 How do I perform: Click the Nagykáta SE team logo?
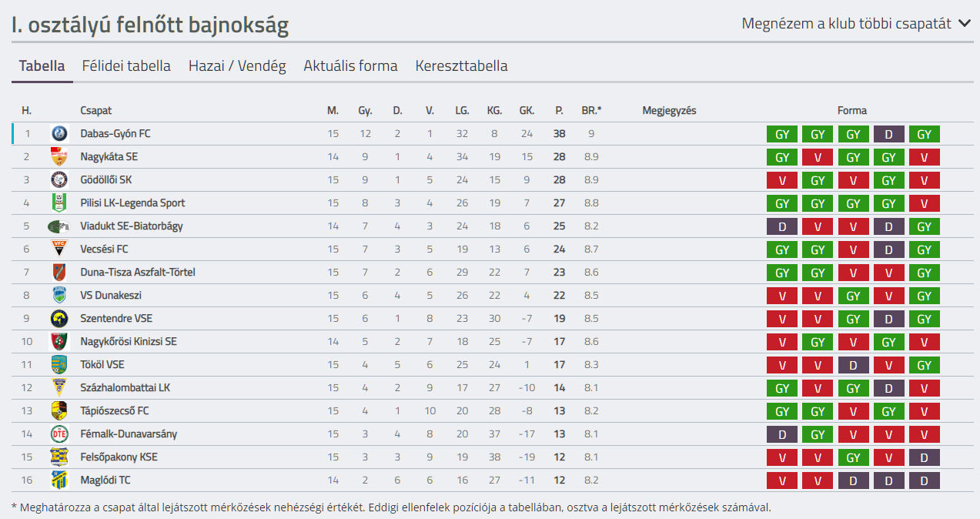pos(59,156)
